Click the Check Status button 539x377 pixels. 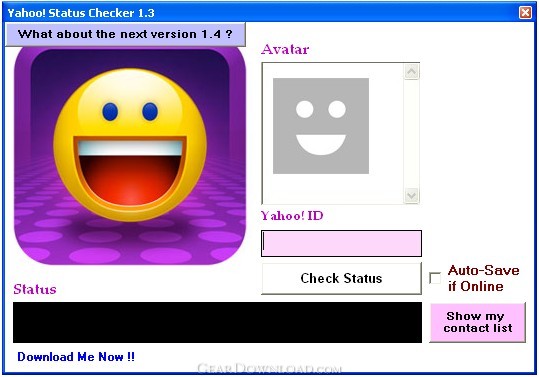341,278
